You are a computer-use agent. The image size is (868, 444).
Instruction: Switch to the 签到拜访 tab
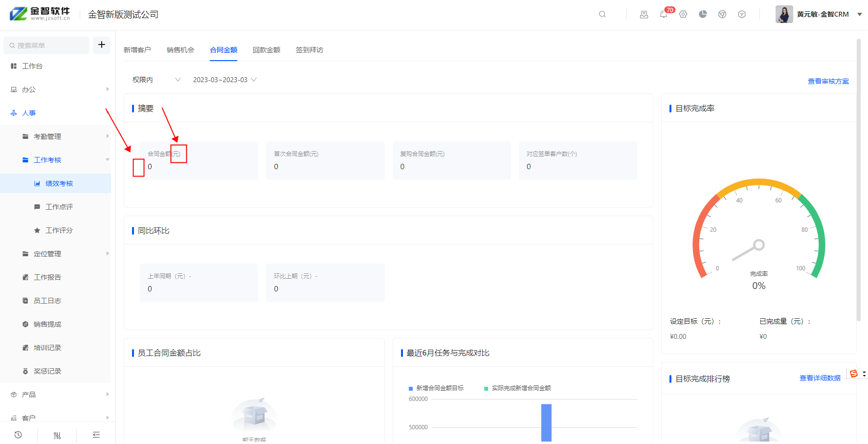pyautogui.click(x=310, y=50)
